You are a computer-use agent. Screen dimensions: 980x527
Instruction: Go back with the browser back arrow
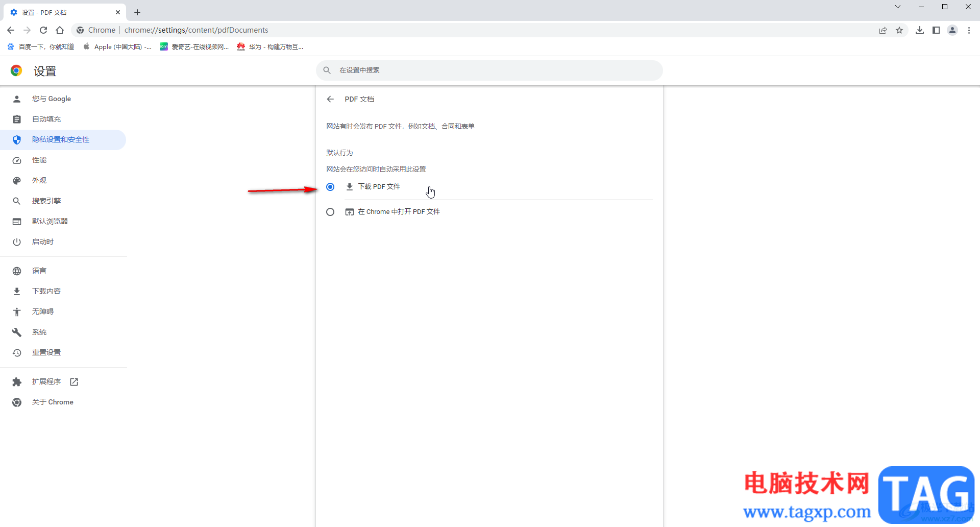pyautogui.click(x=11, y=30)
